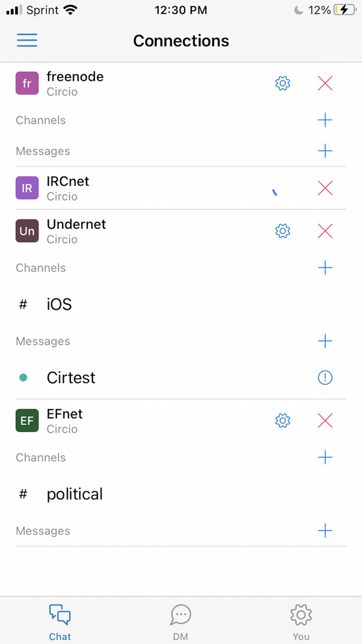View the warning alert on Cirtest

pos(325,378)
